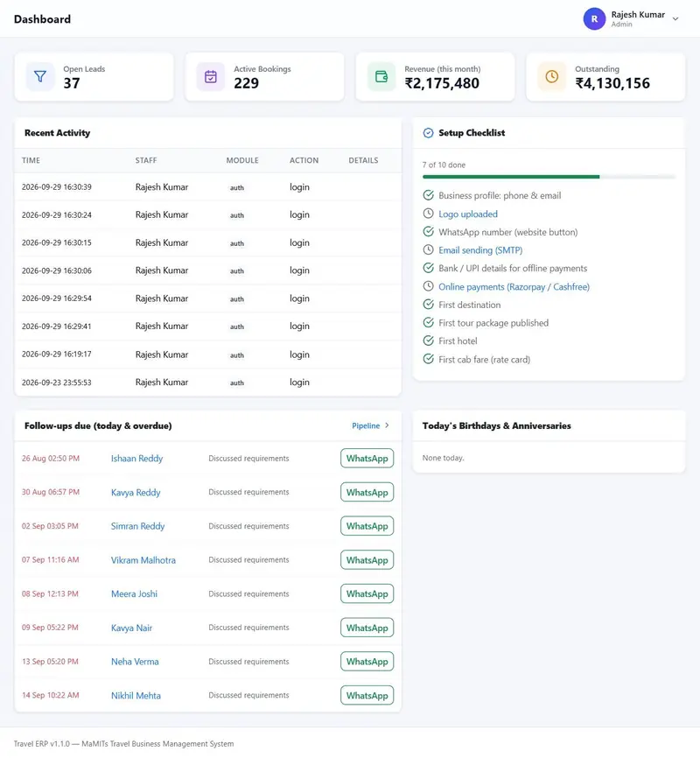The width and height of the screenshot is (700, 758).
Task: Open the user menu dropdown arrow
Action: coord(675,19)
